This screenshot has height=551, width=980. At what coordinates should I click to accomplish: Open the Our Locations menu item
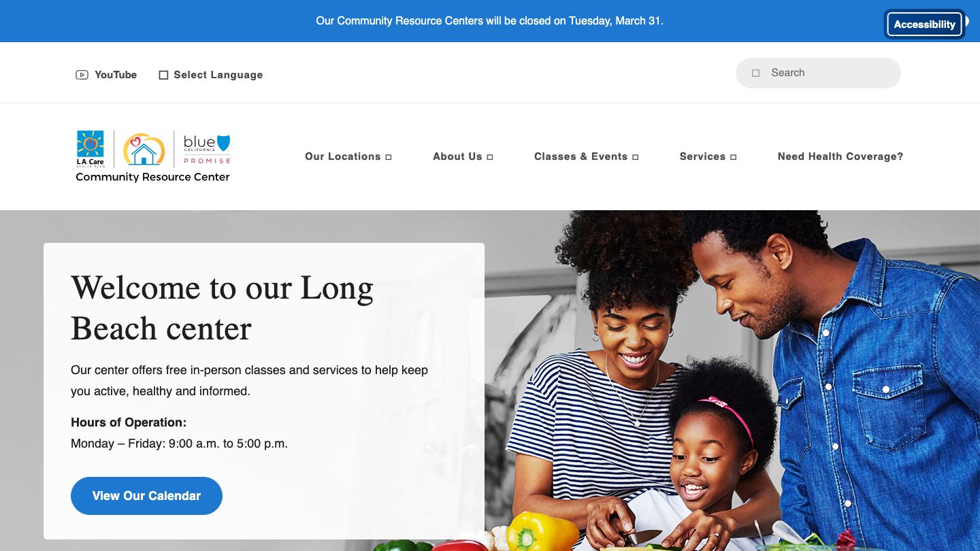(343, 156)
